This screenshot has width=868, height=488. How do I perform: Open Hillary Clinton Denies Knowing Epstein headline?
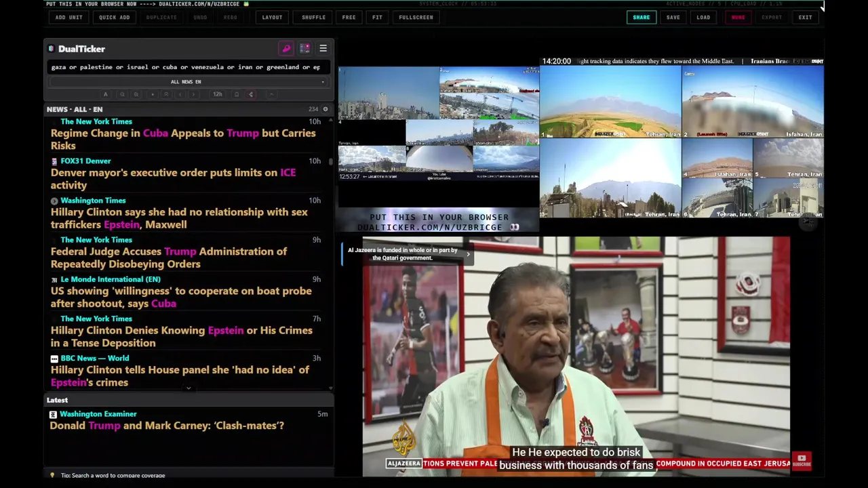point(182,336)
